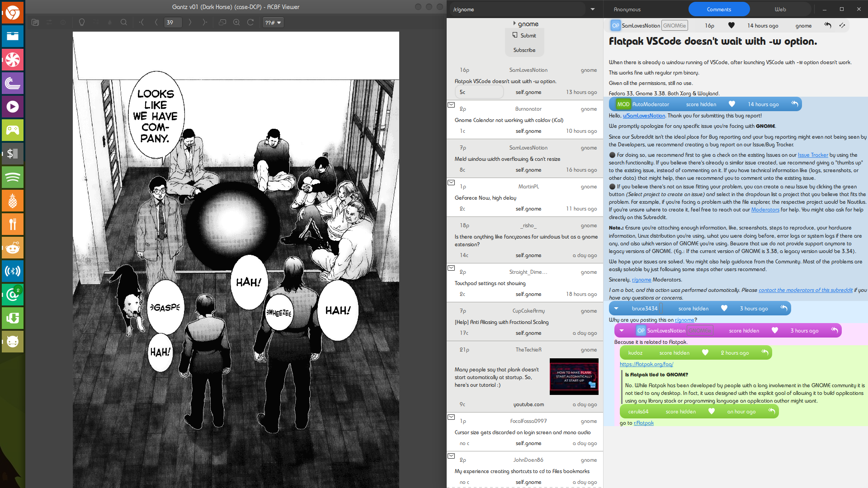Like the cerulis64 comment
This screenshot has width=868, height=488.
pos(712,412)
